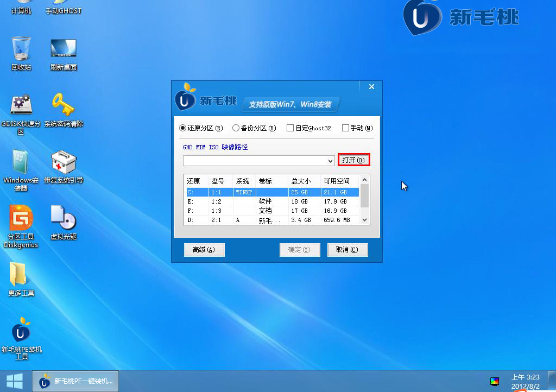Click the 打开(O) button
Image resolution: width=556 pixels, height=392 pixels.
click(x=353, y=160)
